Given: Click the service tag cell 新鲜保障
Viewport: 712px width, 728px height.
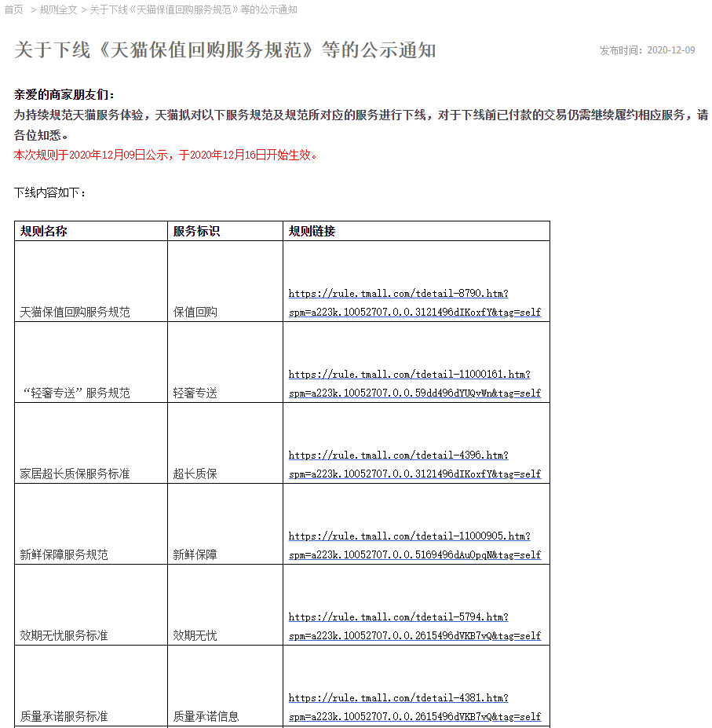Looking at the screenshot, I should (195, 554).
